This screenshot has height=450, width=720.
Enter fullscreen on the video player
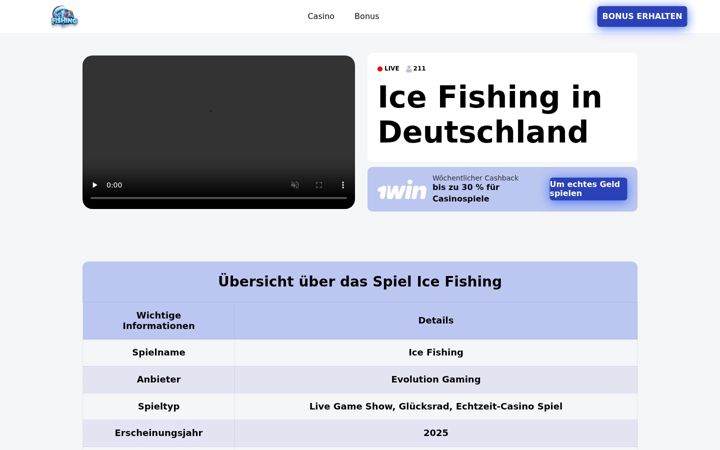pyautogui.click(x=319, y=185)
